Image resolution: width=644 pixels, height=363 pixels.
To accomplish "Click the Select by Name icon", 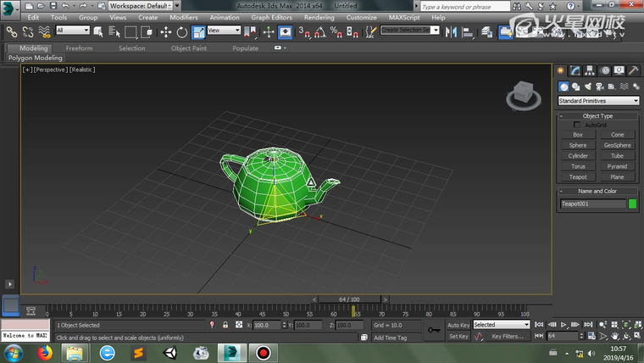I will click(x=115, y=31).
